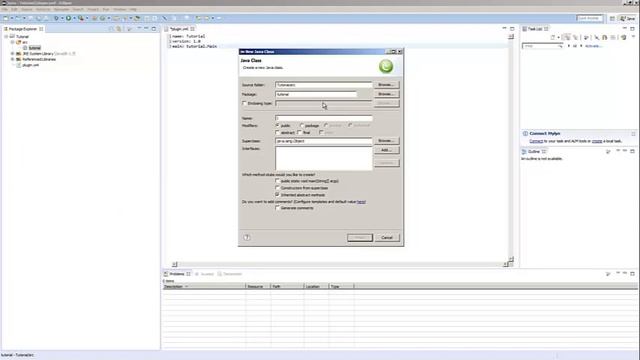Select the Problems tab
Viewport: 640px width, 360px height.
tap(177, 274)
